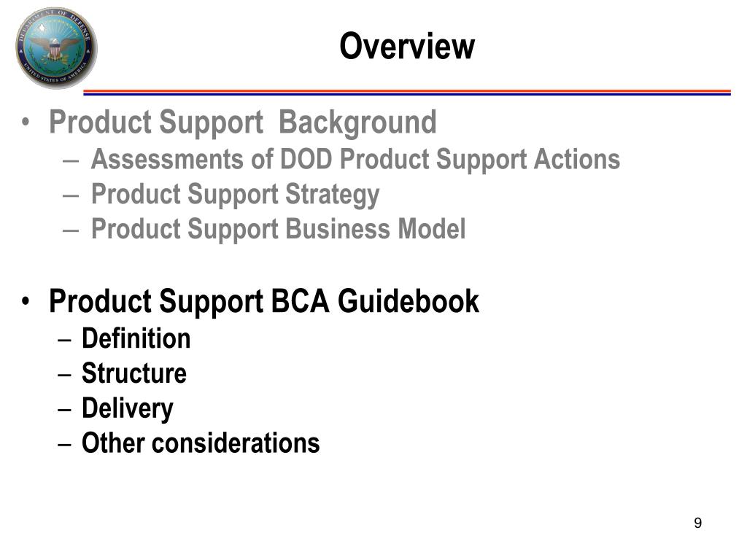This screenshot has height=560, width=747.
Task: Select the Overview slide title
Action: point(407,46)
